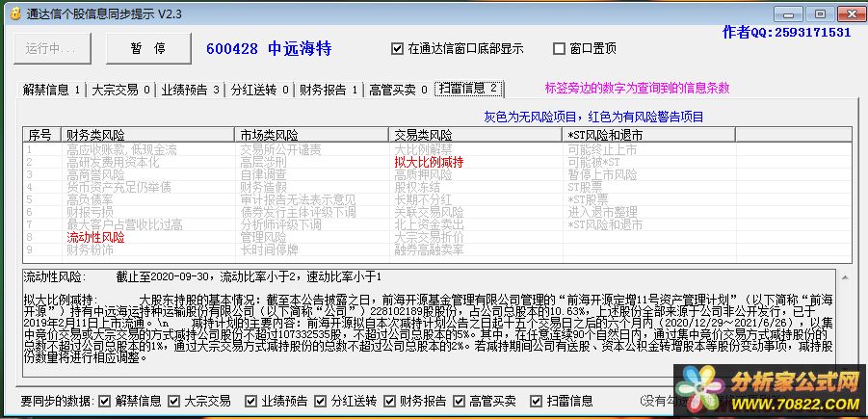Select the 长期不分红 cell
This screenshot has height=419, width=868.
423,199
